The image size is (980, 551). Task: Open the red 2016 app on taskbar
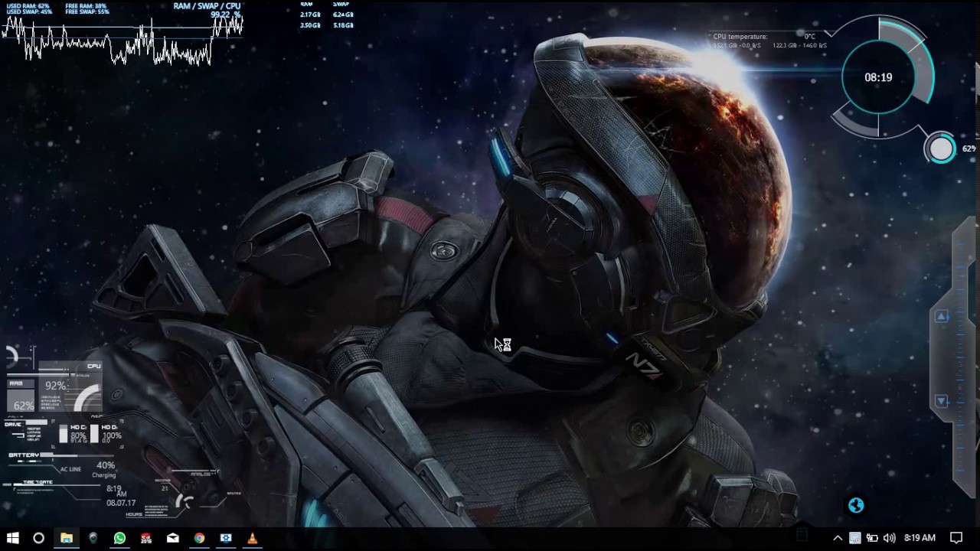146,538
